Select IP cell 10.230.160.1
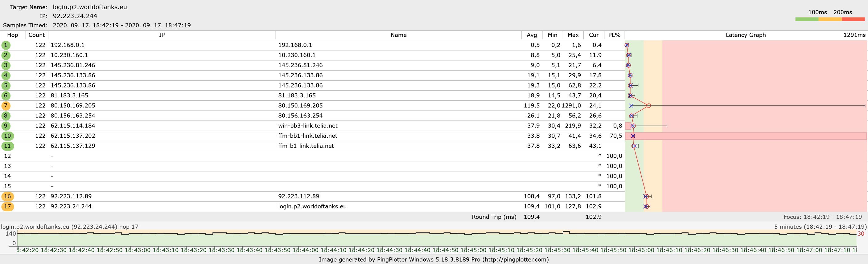This screenshot has width=868, height=264. (69, 55)
